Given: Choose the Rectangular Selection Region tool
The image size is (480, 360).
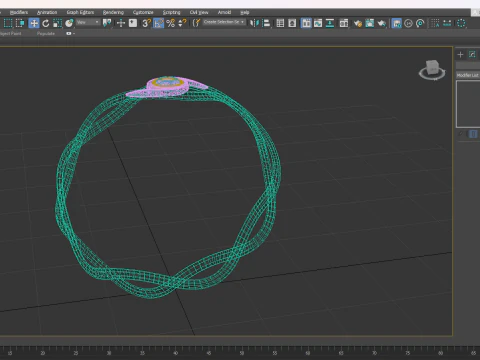Looking at the screenshot, I should [8, 23].
